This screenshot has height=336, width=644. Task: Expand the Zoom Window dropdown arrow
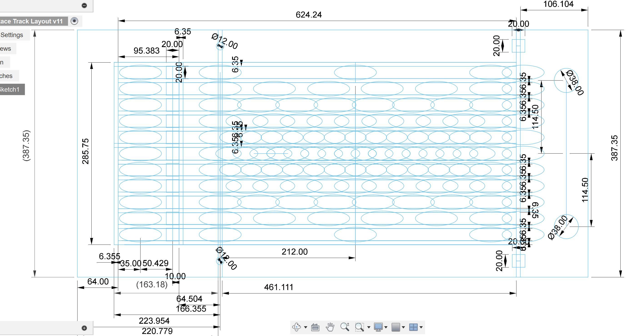pos(368,327)
